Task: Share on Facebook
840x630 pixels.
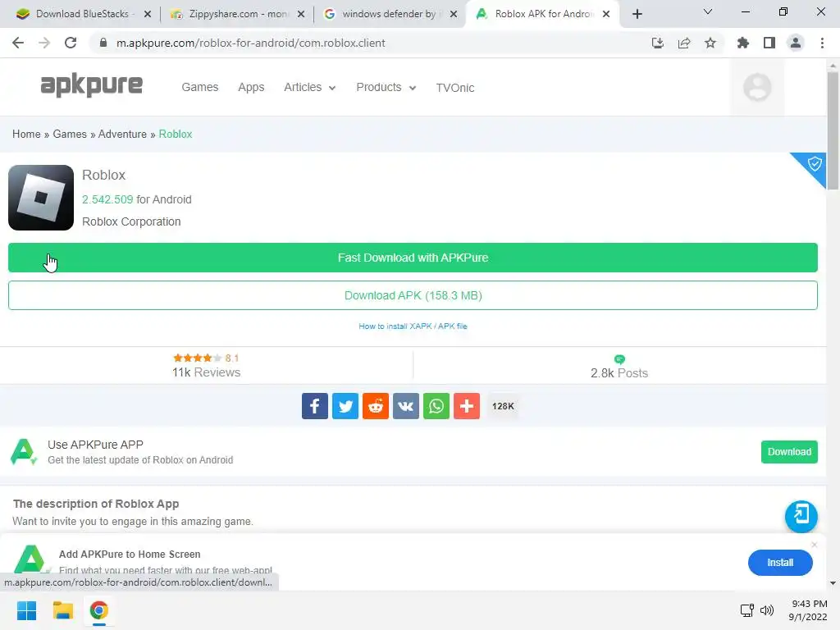Action: pyautogui.click(x=315, y=406)
